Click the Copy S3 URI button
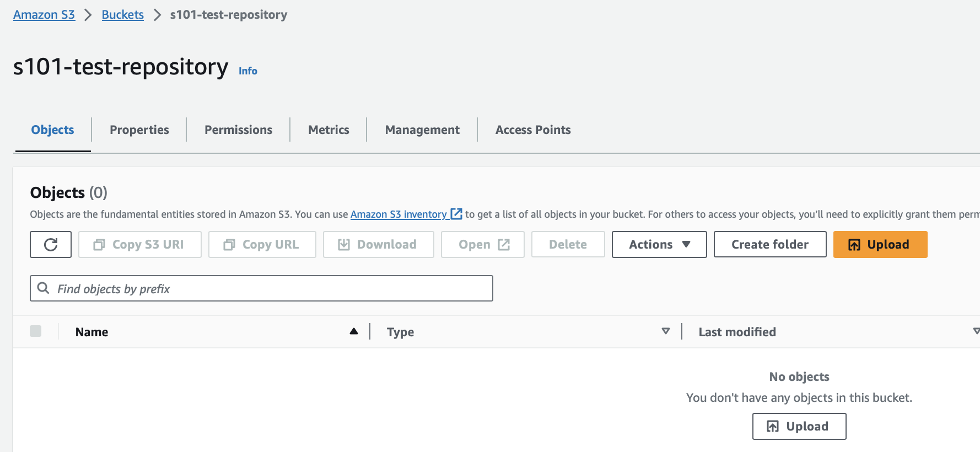Image resolution: width=980 pixels, height=452 pixels. click(x=140, y=244)
